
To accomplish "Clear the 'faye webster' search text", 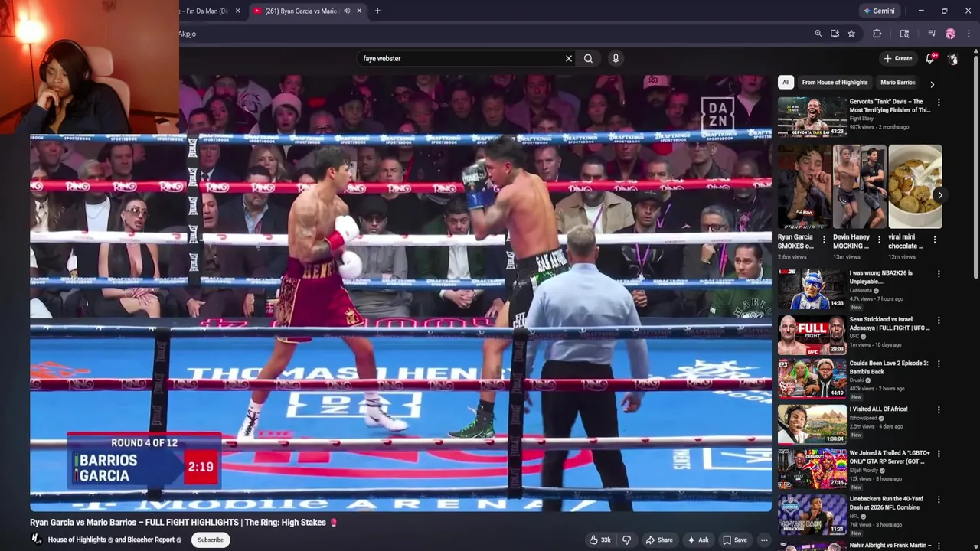I will tap(569, 58).
